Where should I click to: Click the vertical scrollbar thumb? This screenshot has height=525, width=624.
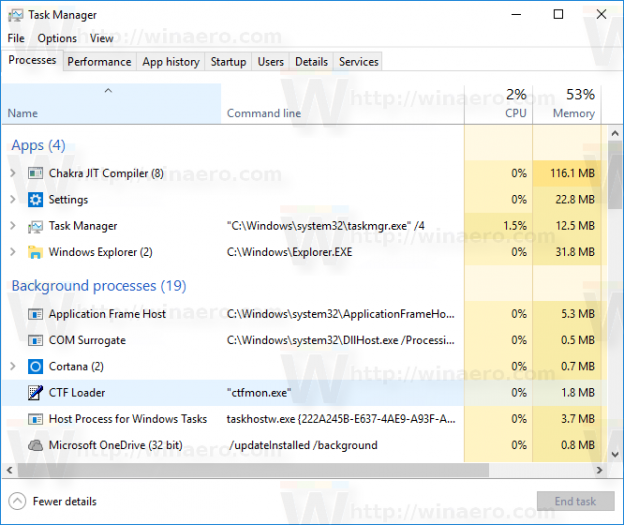[x=615, y=175]
